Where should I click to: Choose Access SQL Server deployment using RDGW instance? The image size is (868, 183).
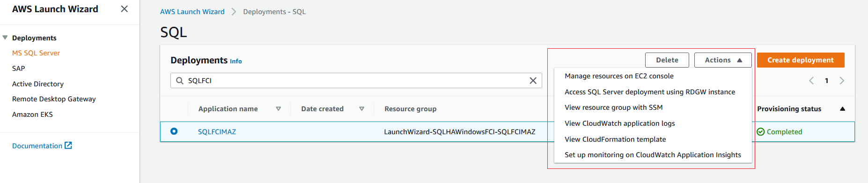pos(653,92)
